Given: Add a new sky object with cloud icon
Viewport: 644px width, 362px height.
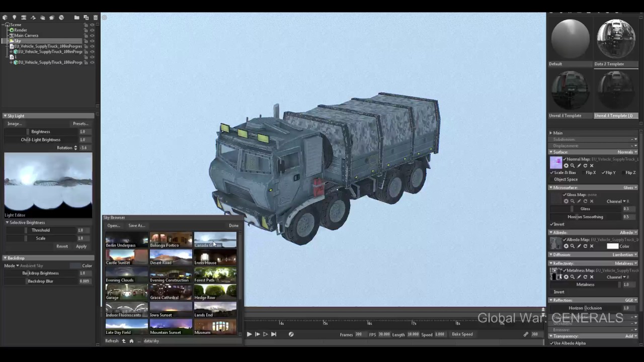Looking at the screenshot, I should [43, 18].
